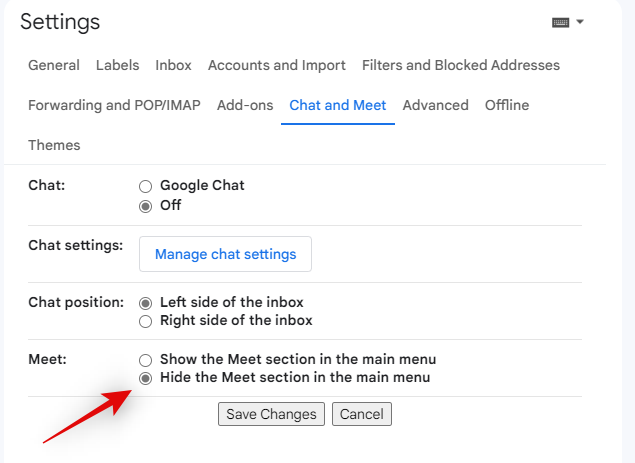
Task: Open the Themes tab
Action: (54, 145)
